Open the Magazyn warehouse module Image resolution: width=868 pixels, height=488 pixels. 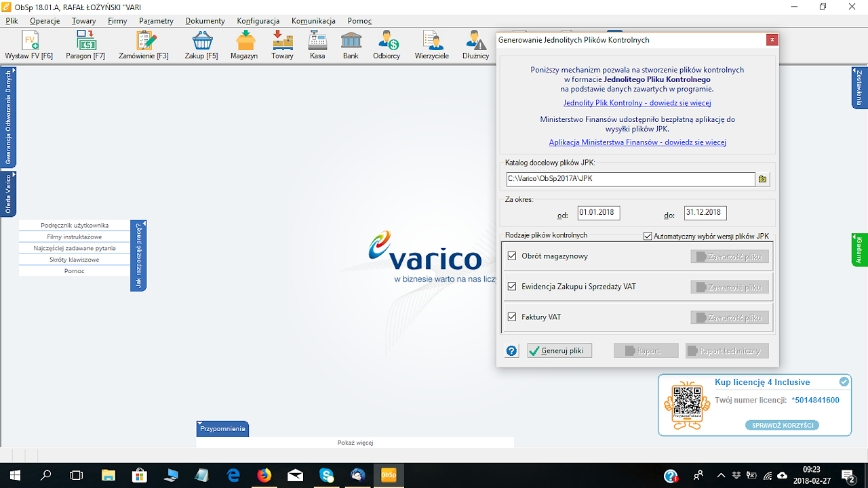(244, 45)
